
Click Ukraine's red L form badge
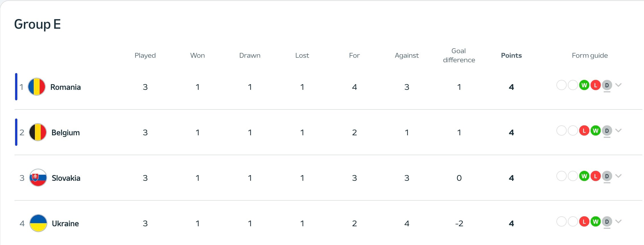click(584, 221)
